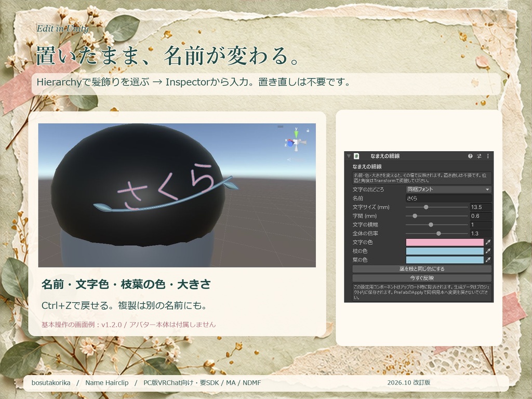Click the bold なまえの細線 section heading
Viewport: 532px width, 399px height.
pyautogui.click(x=367, y=166)
